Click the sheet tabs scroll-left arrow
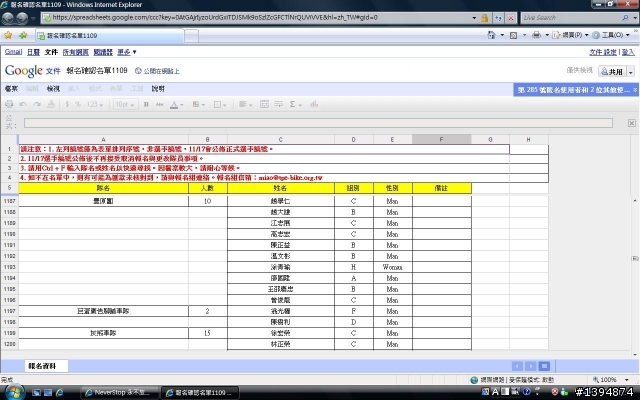Viewport: 640px width, 400px height. point(517,366)
